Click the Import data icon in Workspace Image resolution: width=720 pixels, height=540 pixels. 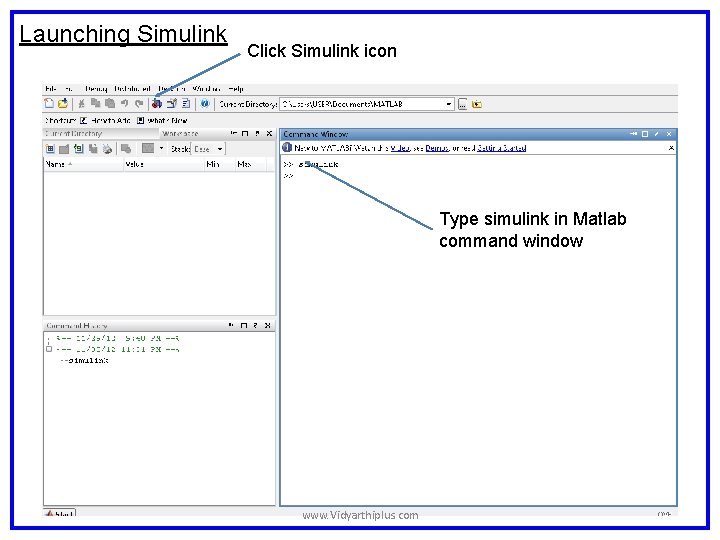point(79,149)
